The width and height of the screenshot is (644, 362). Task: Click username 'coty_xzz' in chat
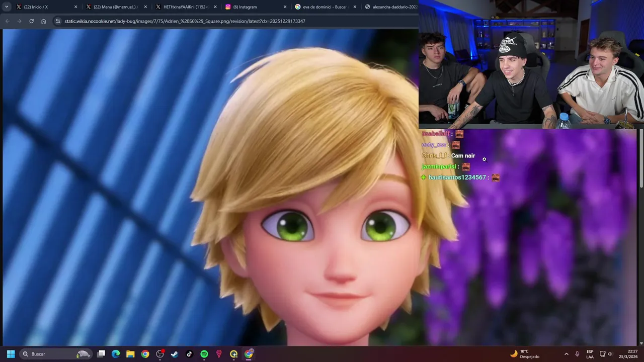pos(434,145)
